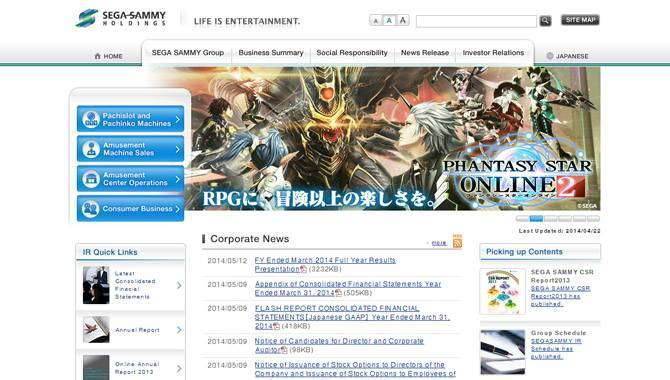Viewport: 670px width, 380px height.
Task: Click the Sega Sammy Holdings logo
Action: pyautogui.click(x=121, y=18)
